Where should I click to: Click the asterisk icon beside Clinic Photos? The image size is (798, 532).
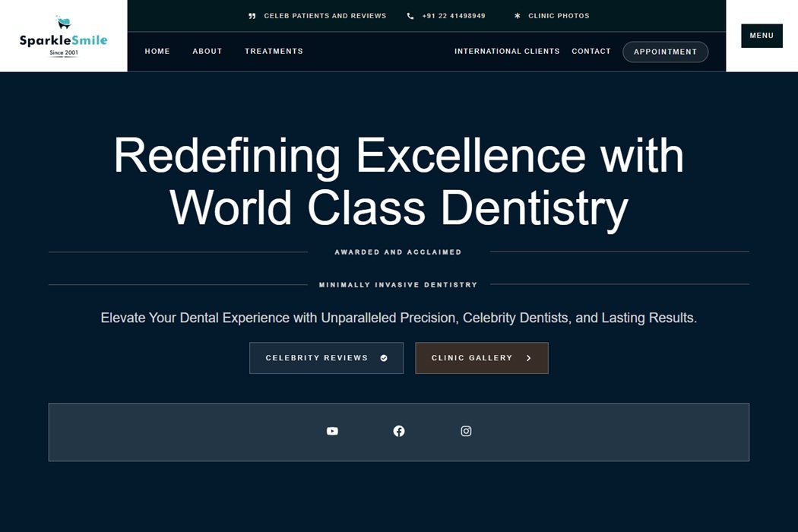[518, 16]
